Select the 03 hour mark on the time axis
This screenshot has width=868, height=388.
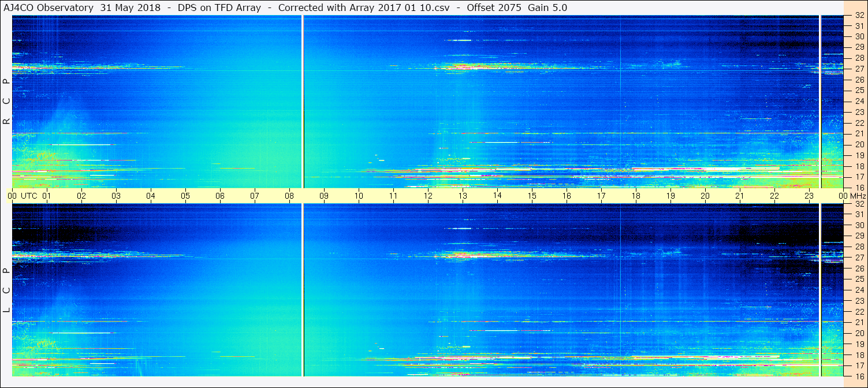click(116, 196)
